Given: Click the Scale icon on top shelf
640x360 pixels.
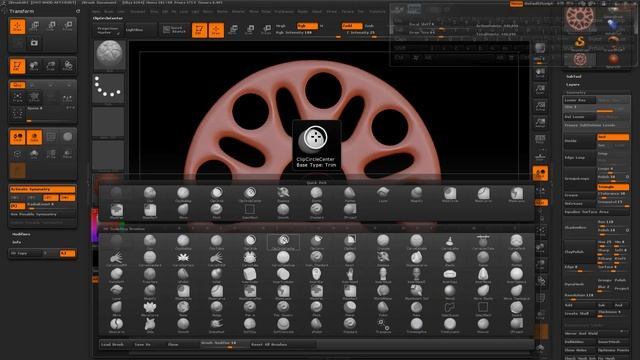Looking at the screenshot, I should [250, 30].
